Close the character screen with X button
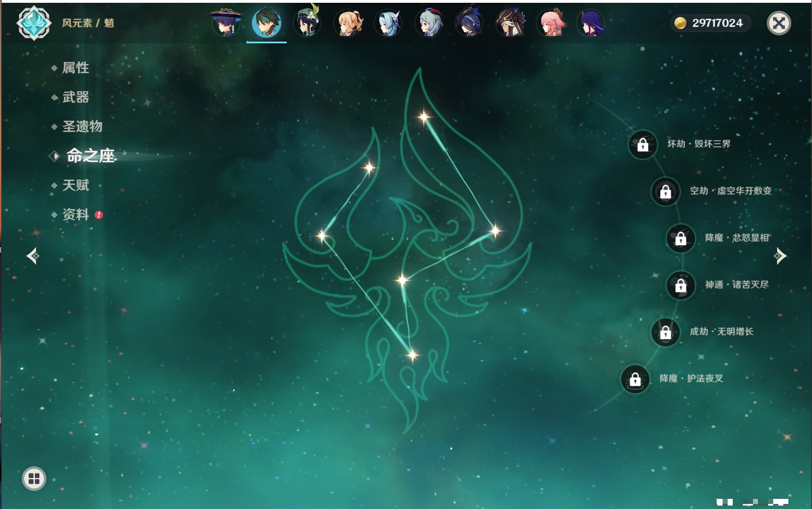Image resolution: width=812 pixels, height=509 pixels. pos(779,23)
